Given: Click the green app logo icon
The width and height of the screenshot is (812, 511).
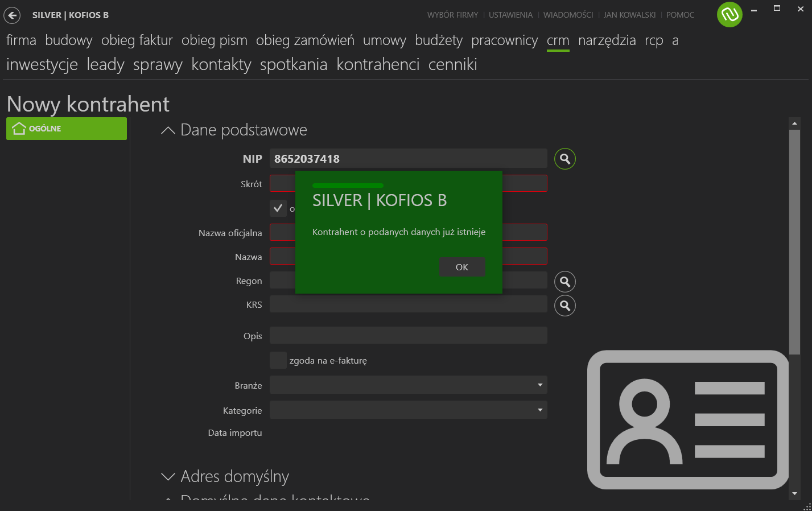Looking at the screenshot, I should pos(729,15).
